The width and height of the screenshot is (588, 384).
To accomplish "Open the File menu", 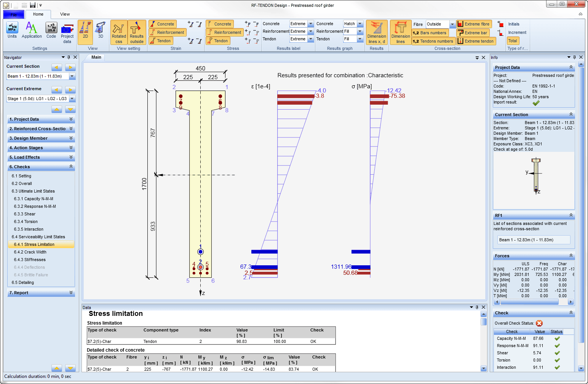I will point(13,14).
